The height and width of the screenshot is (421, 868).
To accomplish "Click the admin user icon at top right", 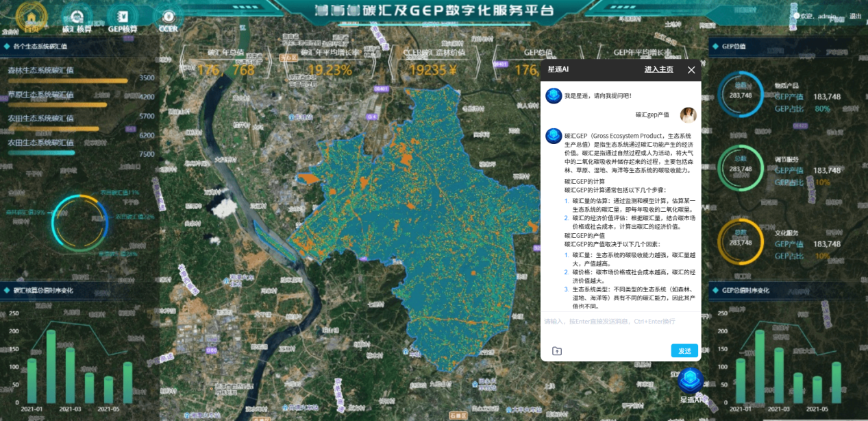I will point(796,16).
